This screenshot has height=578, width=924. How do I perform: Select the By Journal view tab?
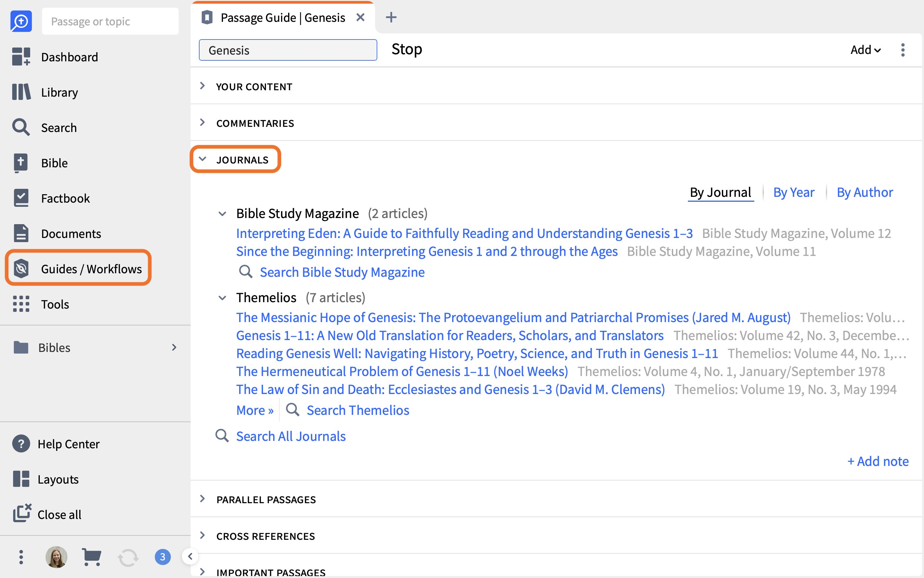coord(721,192)
